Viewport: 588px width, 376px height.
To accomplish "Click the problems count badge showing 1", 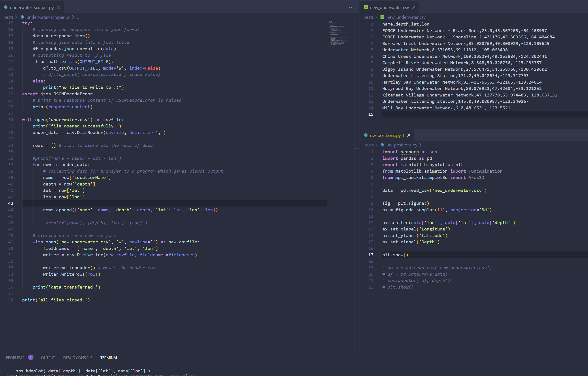I will coord(31,357).
